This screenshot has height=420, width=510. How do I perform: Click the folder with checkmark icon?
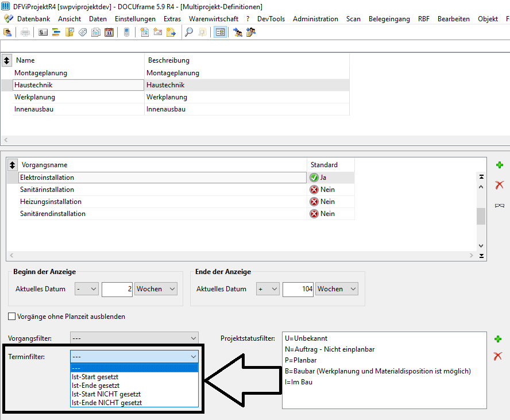tap(69, 32)
